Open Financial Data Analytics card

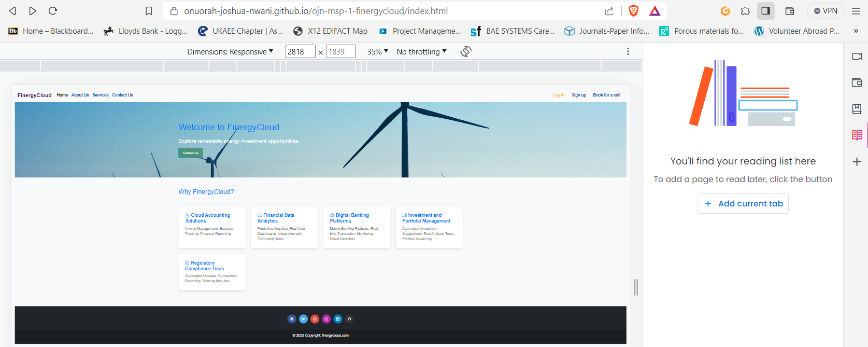point(284,227)
